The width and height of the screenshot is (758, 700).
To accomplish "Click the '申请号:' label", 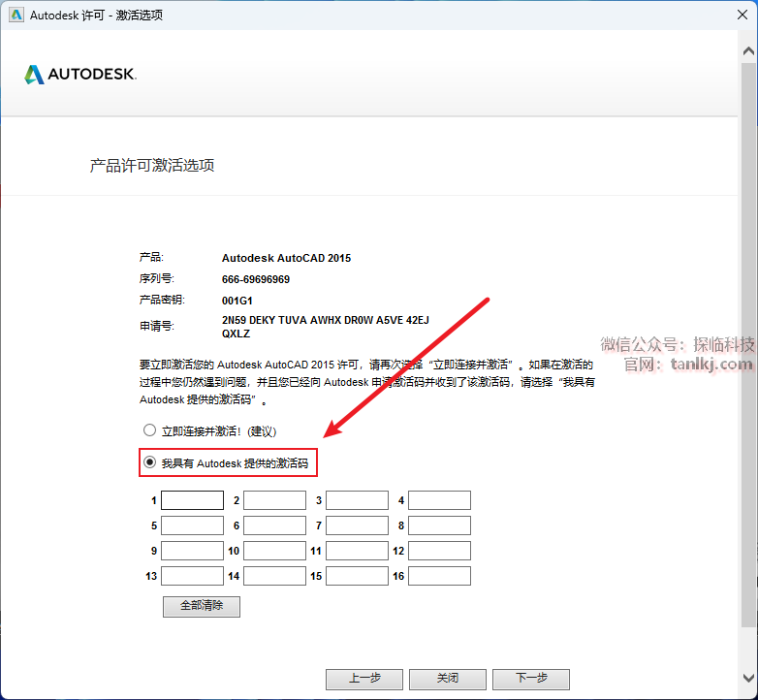I will [157, 327].
